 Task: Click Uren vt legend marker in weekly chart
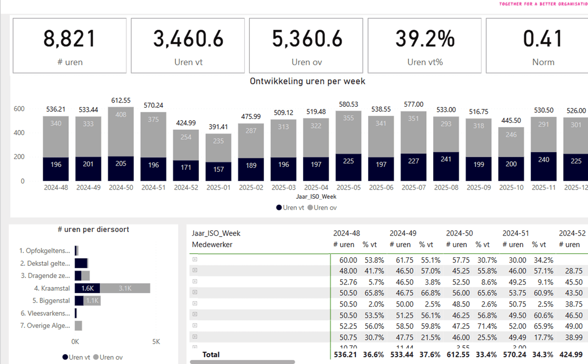click(x=279, y=208)
